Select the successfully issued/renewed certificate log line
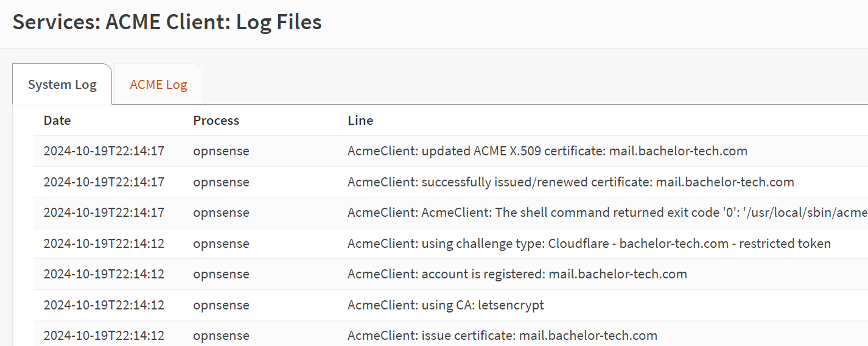868x346 pixels. coord(451,182)
